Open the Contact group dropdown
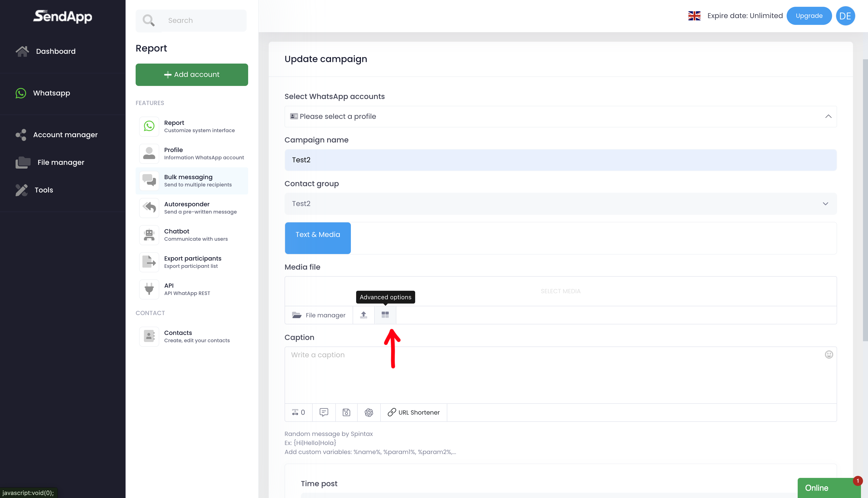This screenshot has height=498, width=868. point(560,204)
